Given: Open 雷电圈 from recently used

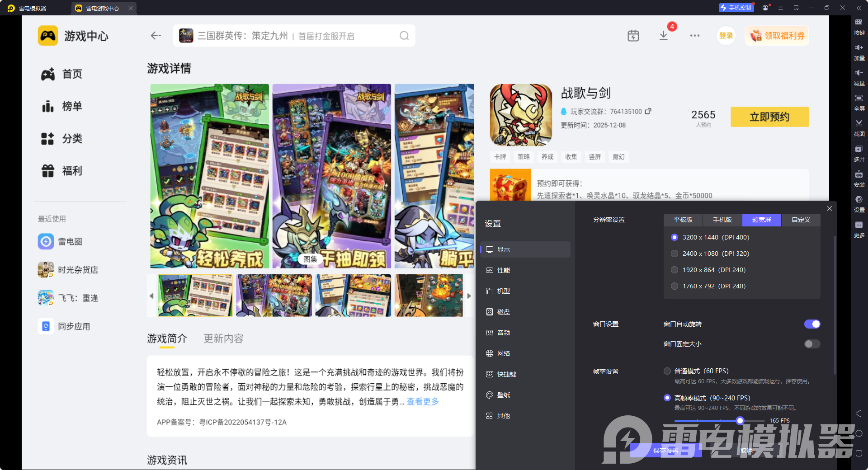Looking at the screenshot, I should tap(60, 241).
